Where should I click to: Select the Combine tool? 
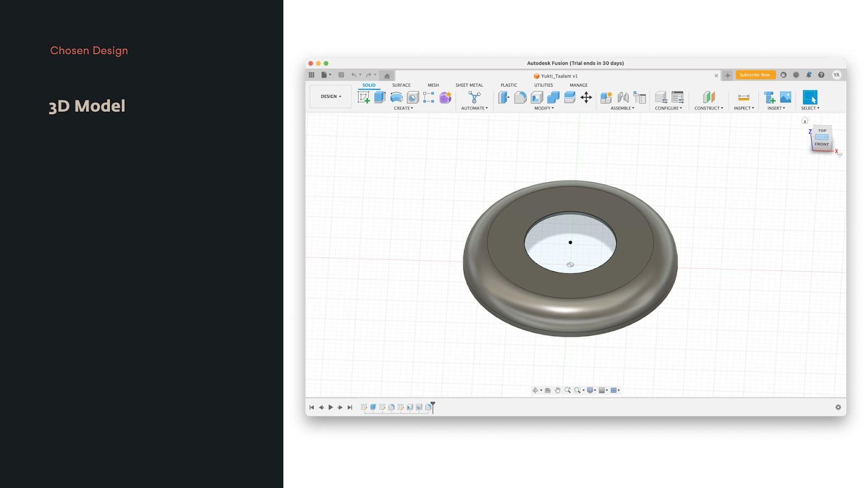[553, 97]
